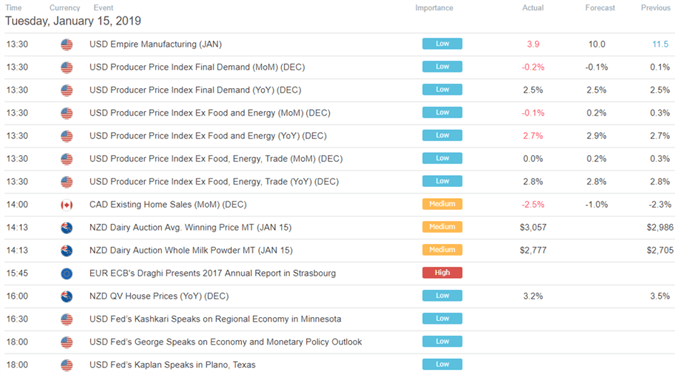Click the Low badge for Fed's George Speaks

pyautogui.click(x=442, y=342)
